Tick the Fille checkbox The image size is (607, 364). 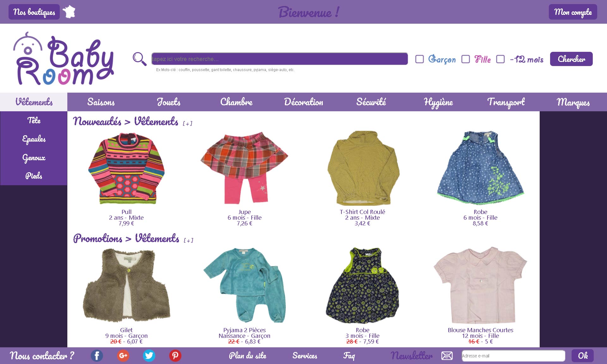click(x=466, y=59)
